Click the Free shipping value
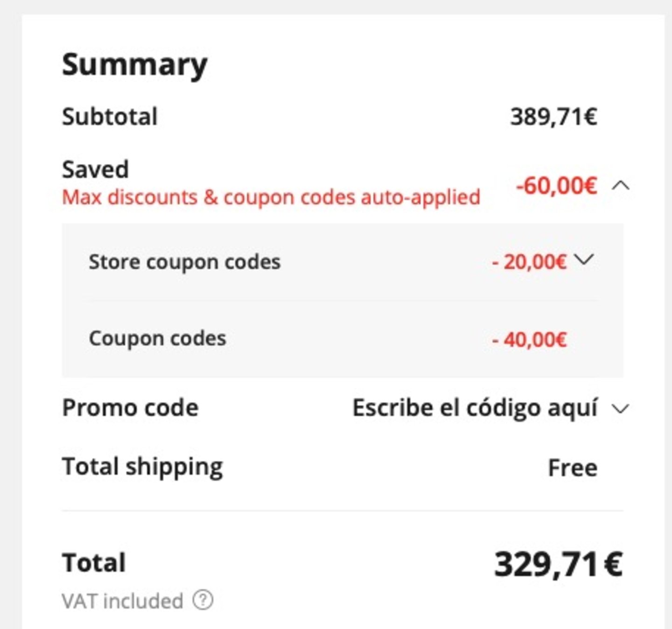The height and width of the screenshot is (629, 672). (573, 468)
